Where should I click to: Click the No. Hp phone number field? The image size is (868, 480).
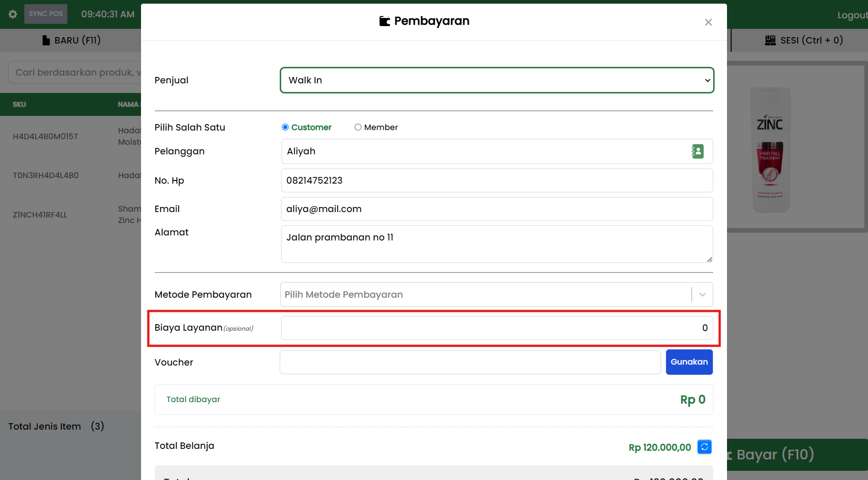[497, 180]
